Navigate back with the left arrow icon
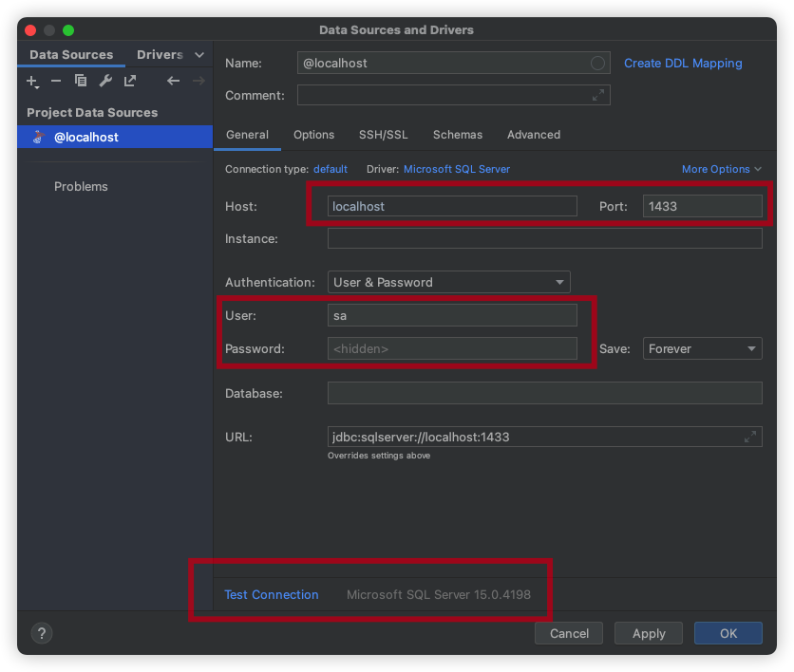 173,81
